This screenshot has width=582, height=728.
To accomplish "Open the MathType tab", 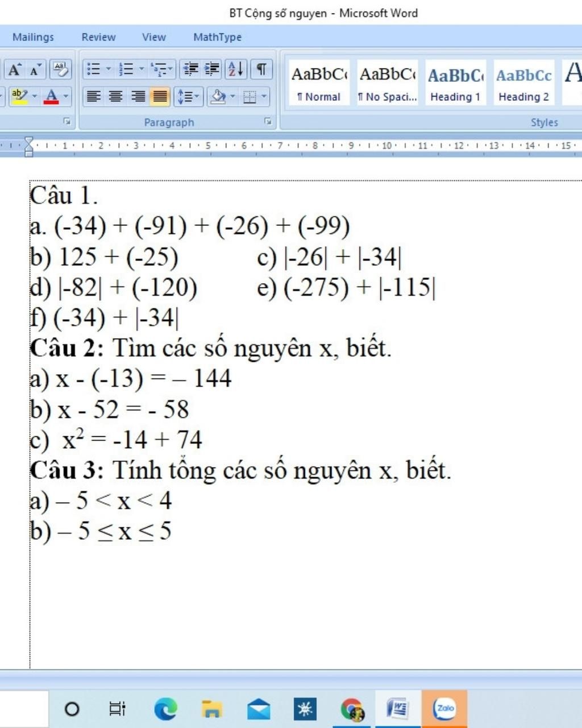I will coord(217,37).
